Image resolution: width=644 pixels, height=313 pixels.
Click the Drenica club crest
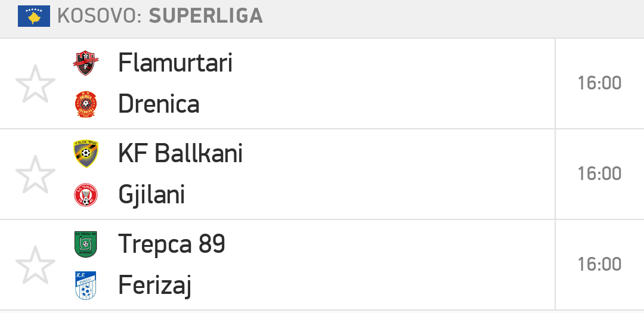click(86, 104)
